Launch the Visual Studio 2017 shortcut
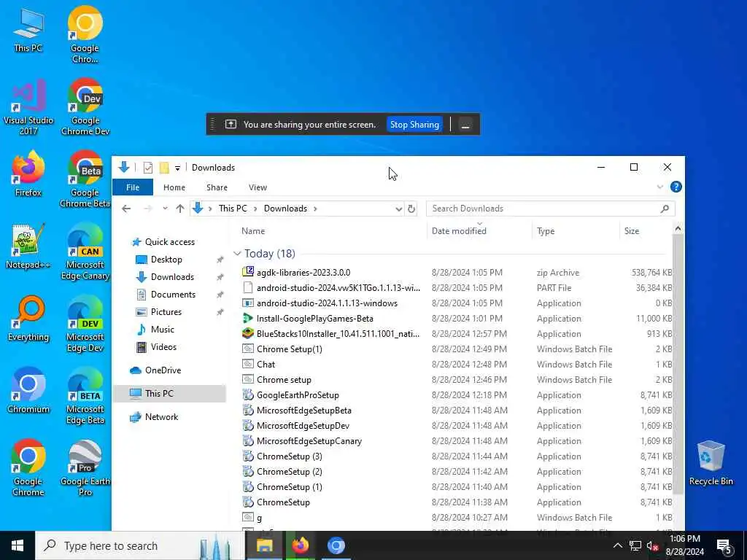The height and width of the screenshot is (560, 747). pyautogui.click(x=28, y=107)
